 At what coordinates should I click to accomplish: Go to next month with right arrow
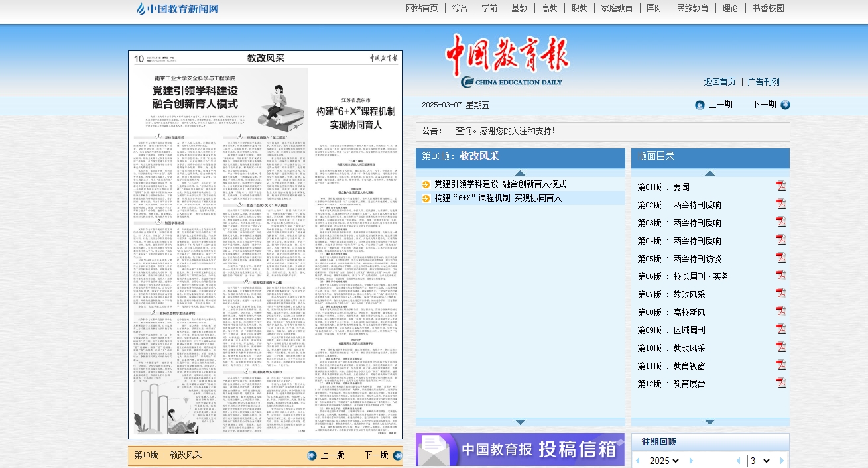pyautogui.click(x=782, y=461)
